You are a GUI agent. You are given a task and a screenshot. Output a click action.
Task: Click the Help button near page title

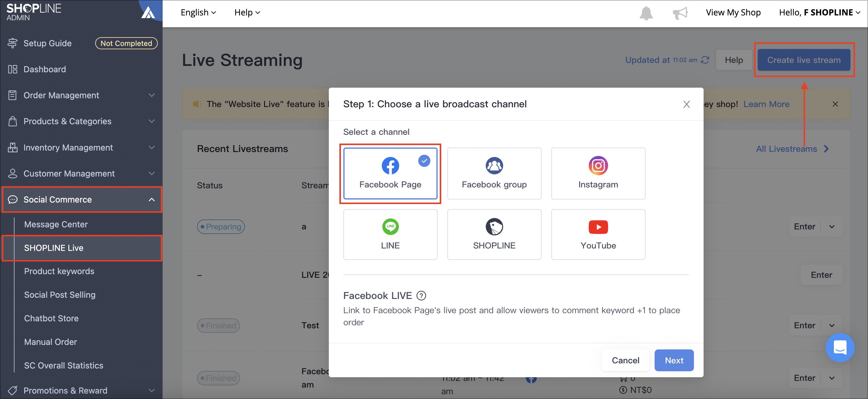coord(734,60)
